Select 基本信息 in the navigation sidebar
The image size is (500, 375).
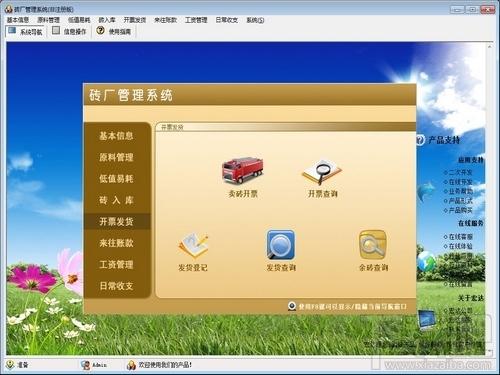point(116,136)
